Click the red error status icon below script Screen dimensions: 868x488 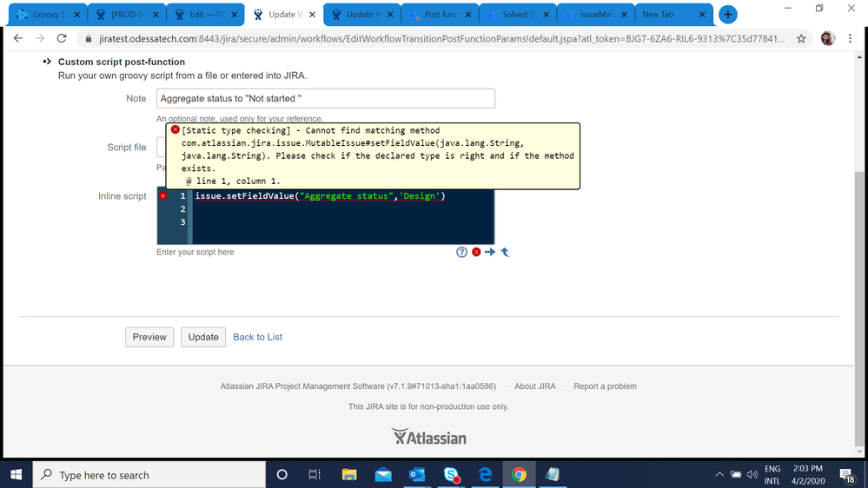tap(476, 253)
